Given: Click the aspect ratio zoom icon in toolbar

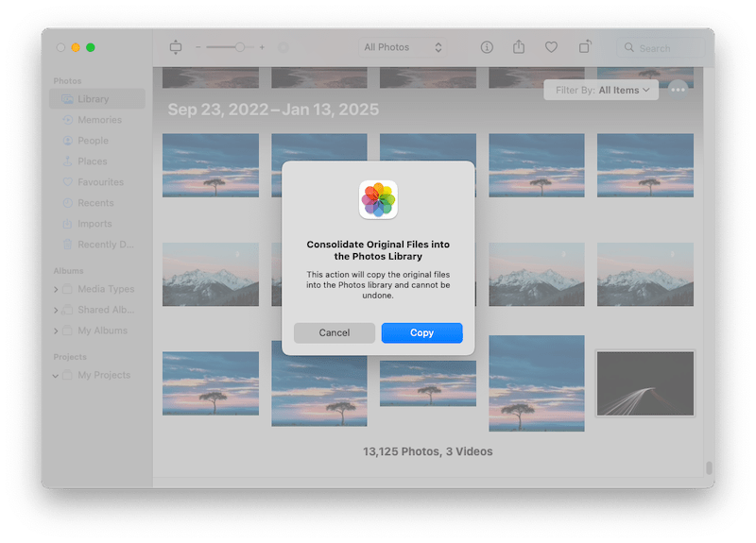Looking at the screenshot, I should (176, 47).
